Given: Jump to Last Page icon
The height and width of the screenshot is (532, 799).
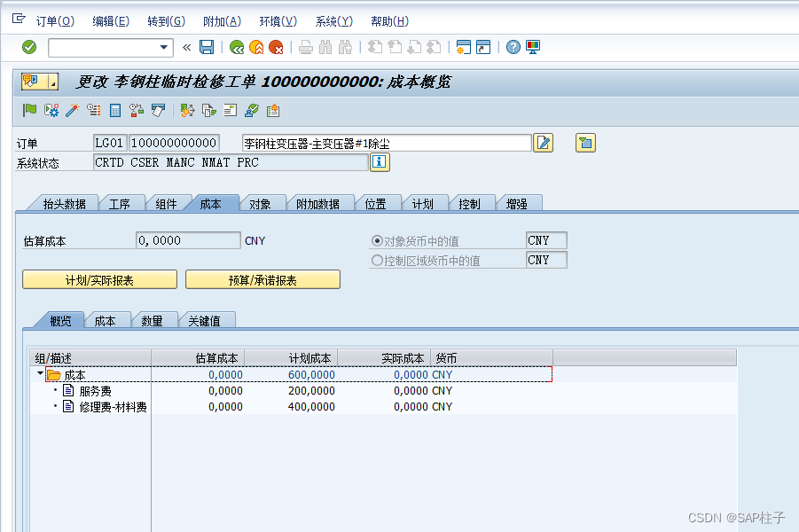Looking at the screenshot, I should (434, 47).
